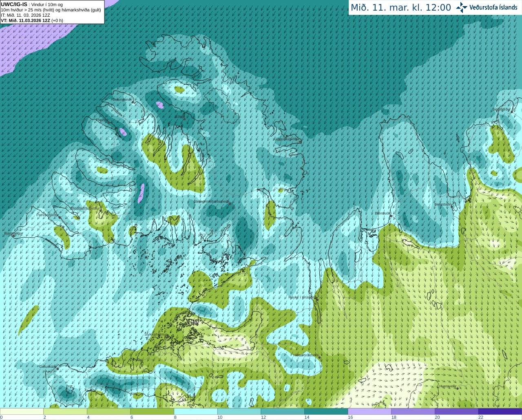Click the UWC/IG-IS model title
Viewport: 522px width, 420px height.
coord(14,4)
